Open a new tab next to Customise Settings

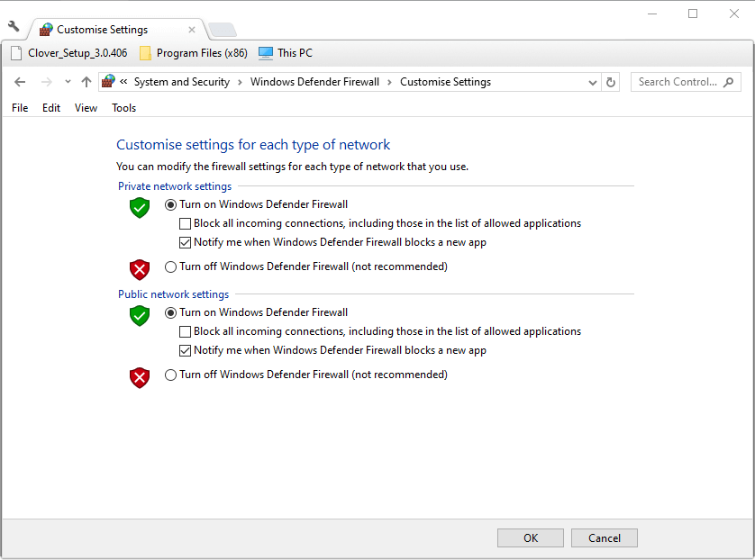click(222, 30)
